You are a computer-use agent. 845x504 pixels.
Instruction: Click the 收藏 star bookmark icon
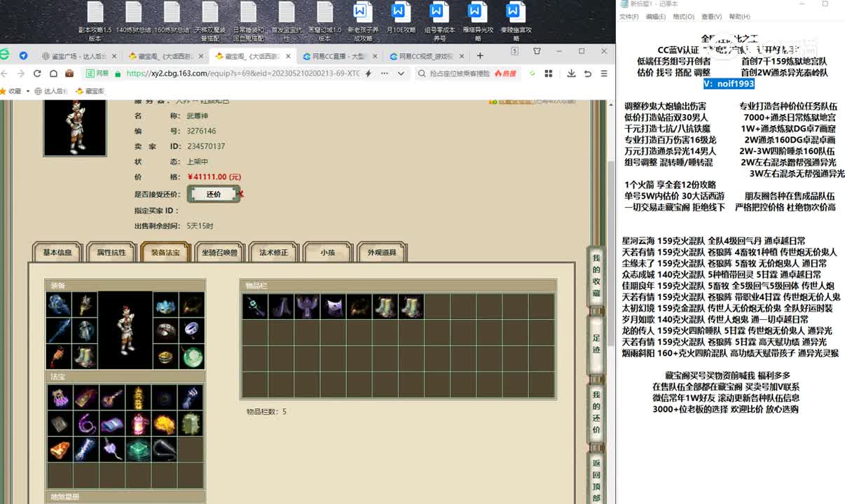pyautogui.click(x=5, y=91)
